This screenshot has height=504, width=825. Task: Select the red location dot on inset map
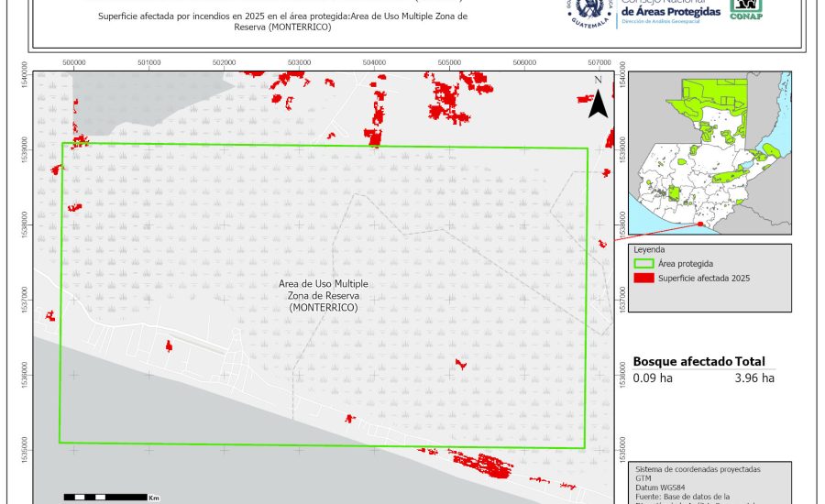coord(699,225)
